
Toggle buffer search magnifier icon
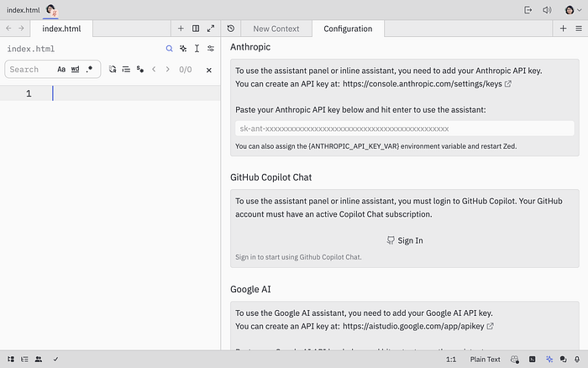pos(169,49)
